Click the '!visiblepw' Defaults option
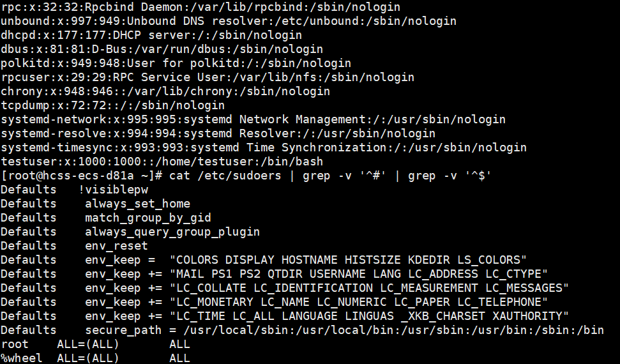 pyautogui.click(x=112, y=190)
